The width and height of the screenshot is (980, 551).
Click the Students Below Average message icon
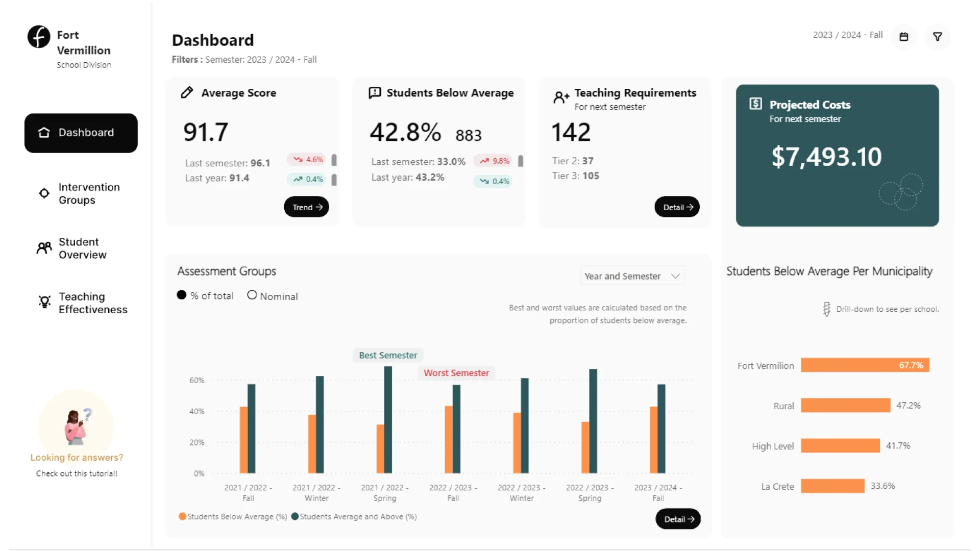(375, 92)
